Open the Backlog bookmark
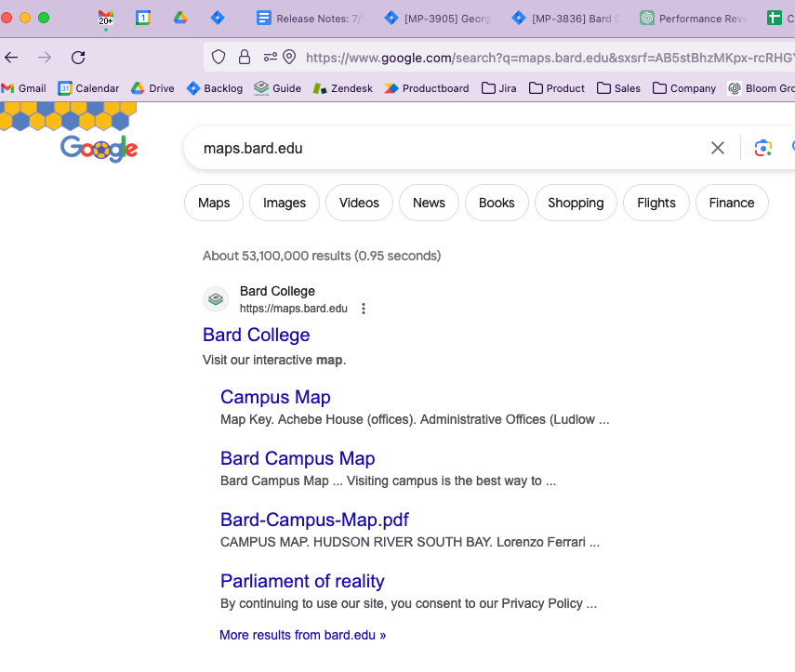The width and height of the screenshot is (795, 672). pyautogui.click(x=215, y=88)
